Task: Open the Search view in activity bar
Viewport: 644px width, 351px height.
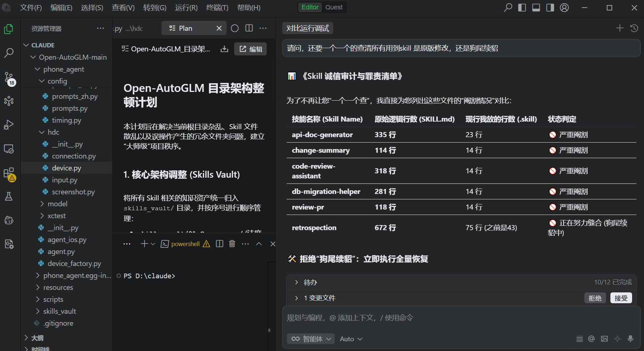Action: [9, 53]
